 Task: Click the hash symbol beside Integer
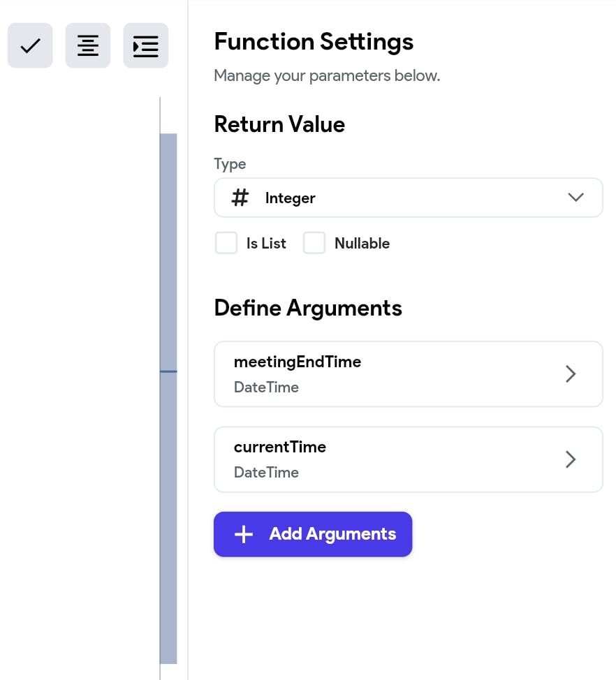click(240, 198)
